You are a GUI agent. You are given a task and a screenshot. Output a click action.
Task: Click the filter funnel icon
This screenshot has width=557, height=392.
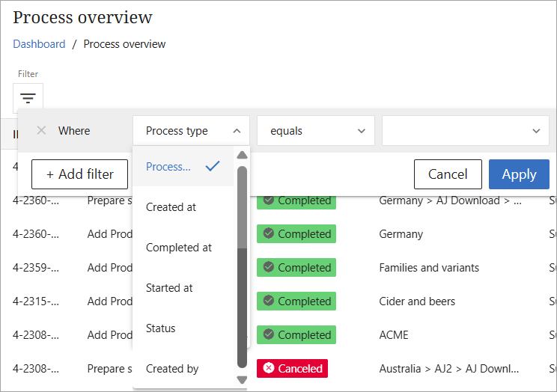[x=28, y=99]
